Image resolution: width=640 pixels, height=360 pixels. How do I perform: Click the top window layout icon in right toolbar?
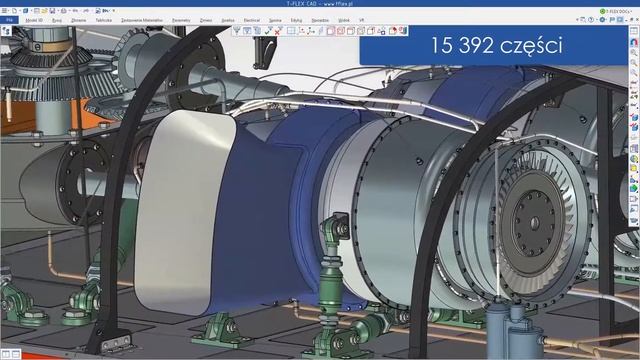634,31
